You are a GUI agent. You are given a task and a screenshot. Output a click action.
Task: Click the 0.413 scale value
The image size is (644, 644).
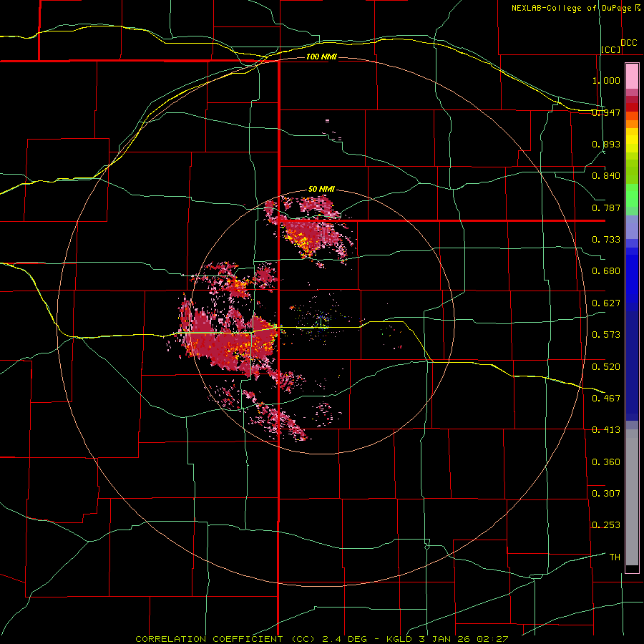[606, 430]
